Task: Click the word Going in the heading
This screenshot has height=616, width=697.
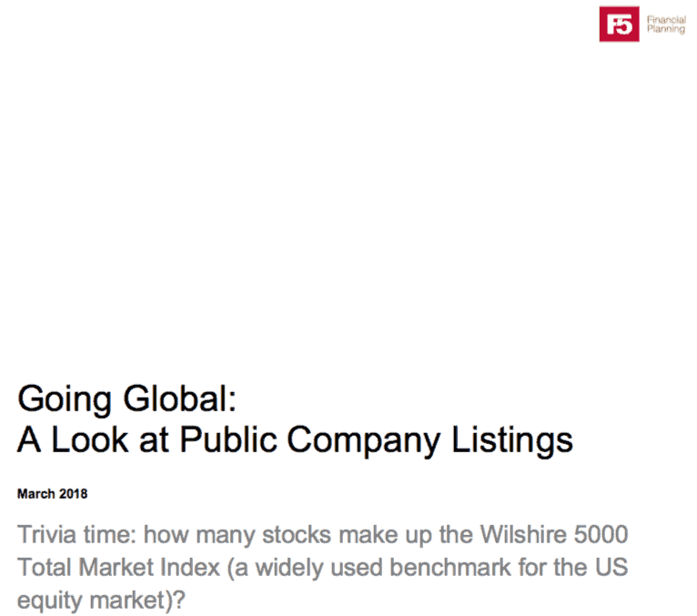Action: [65, 399]
